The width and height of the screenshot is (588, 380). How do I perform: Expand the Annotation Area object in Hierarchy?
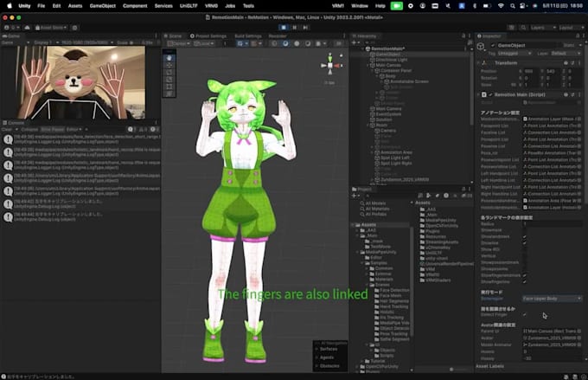point(372,152)
